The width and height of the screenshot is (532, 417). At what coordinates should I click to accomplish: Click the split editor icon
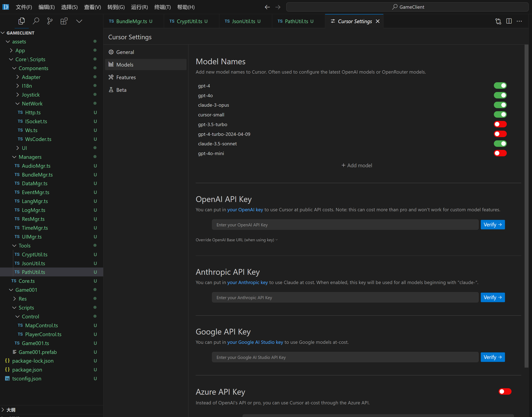[509, 21]
